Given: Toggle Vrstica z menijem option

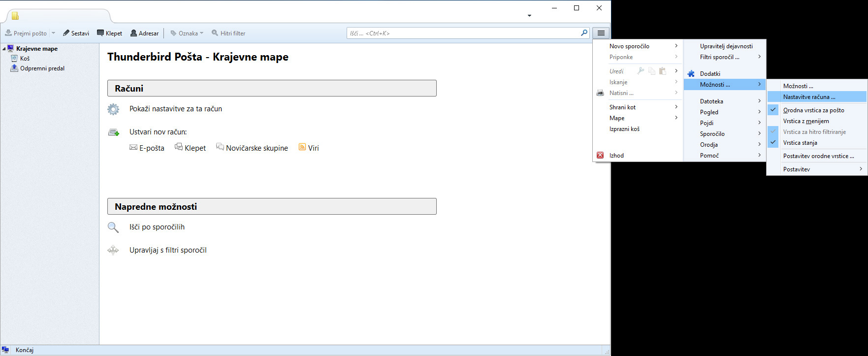Looking at the screenshot, I should click(817, 121).
